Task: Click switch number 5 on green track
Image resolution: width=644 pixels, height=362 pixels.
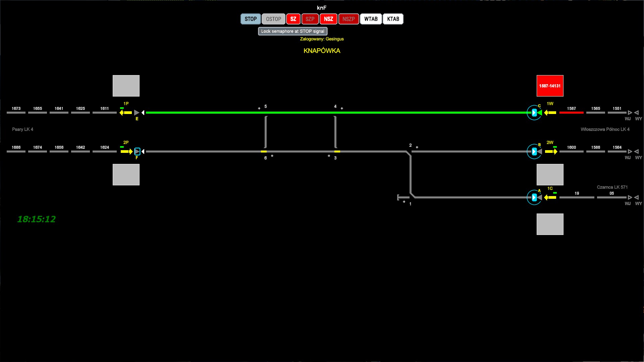Action: (x=265, y=113)
